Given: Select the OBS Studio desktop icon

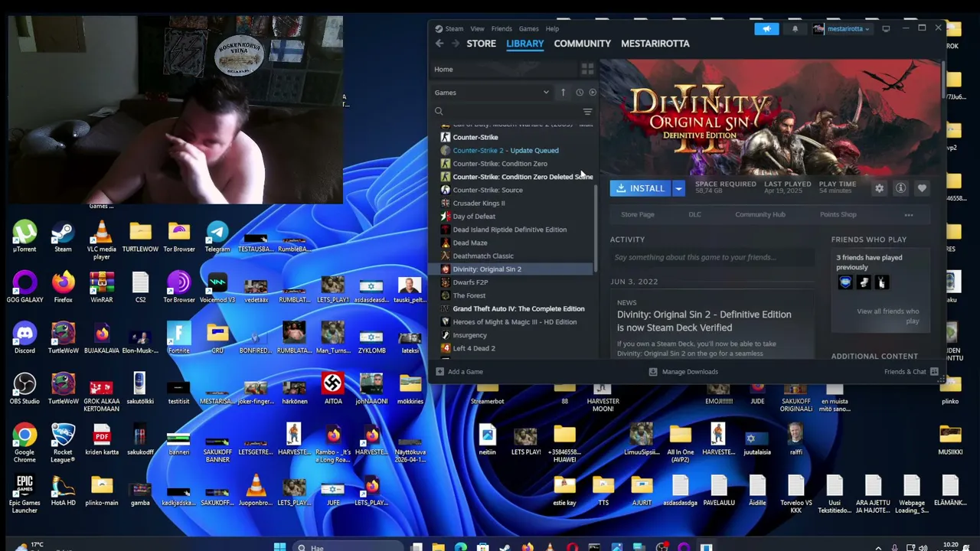Looking at the screenshot, I should click(x=24, y=388).
